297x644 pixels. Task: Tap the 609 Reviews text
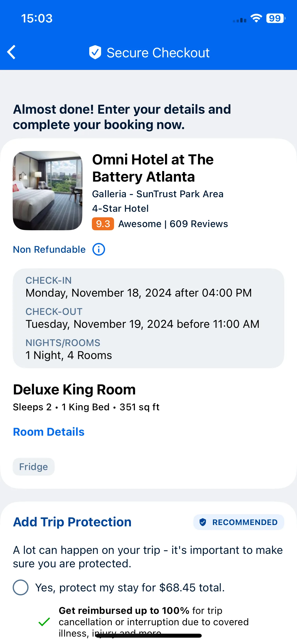click(x=199, y=224)
